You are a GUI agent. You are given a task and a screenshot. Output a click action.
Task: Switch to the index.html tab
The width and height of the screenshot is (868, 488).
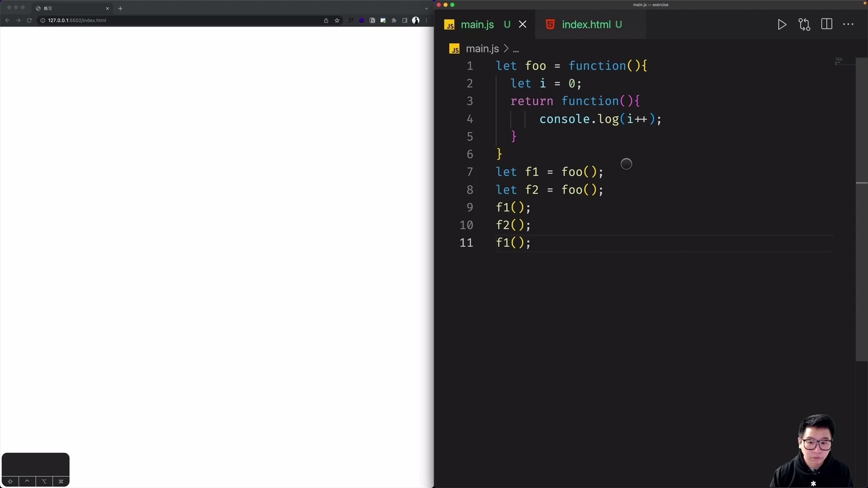click(590, 24)
